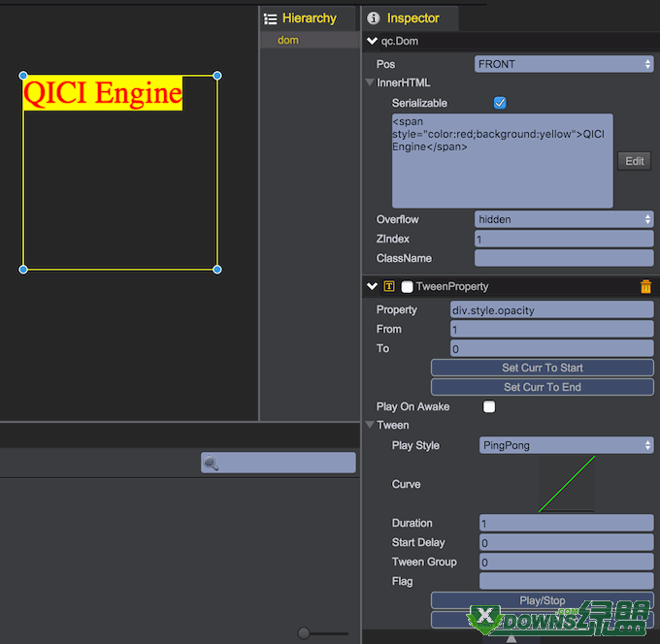This screenshot has height=644, width=660.
Task: Click the bottom-right selection handle
Action: (217, 270)
